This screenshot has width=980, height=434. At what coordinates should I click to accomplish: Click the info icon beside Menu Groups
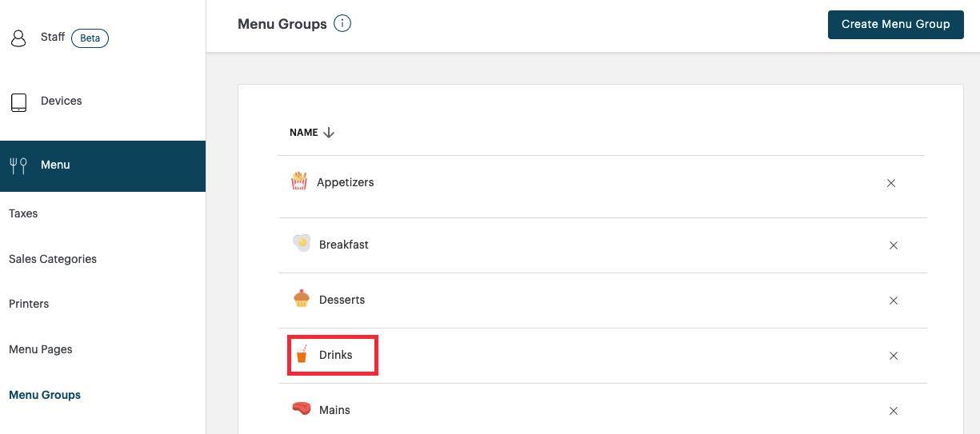tap(342, 24)
